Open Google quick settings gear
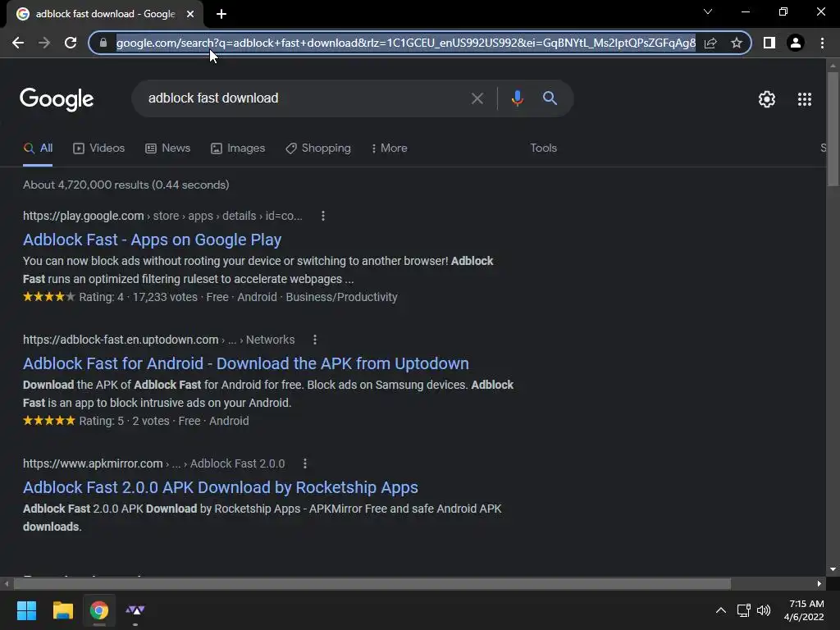This screenshot has width=840, height=630. [767, 99]
